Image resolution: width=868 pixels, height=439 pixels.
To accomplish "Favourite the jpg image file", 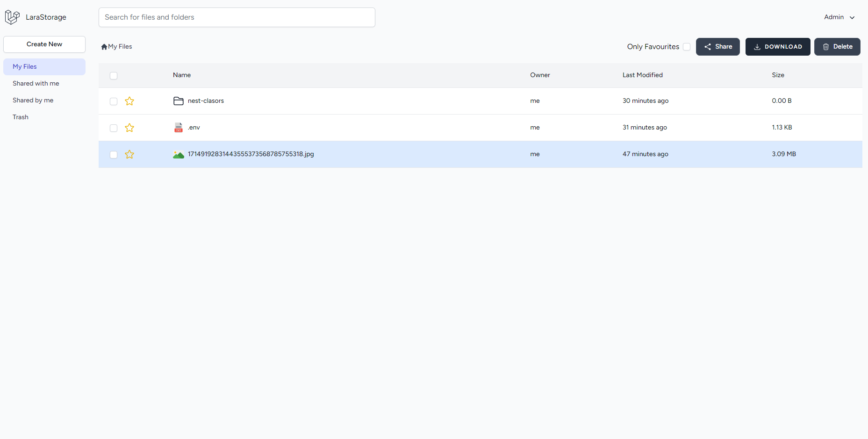I will (129, 154).
